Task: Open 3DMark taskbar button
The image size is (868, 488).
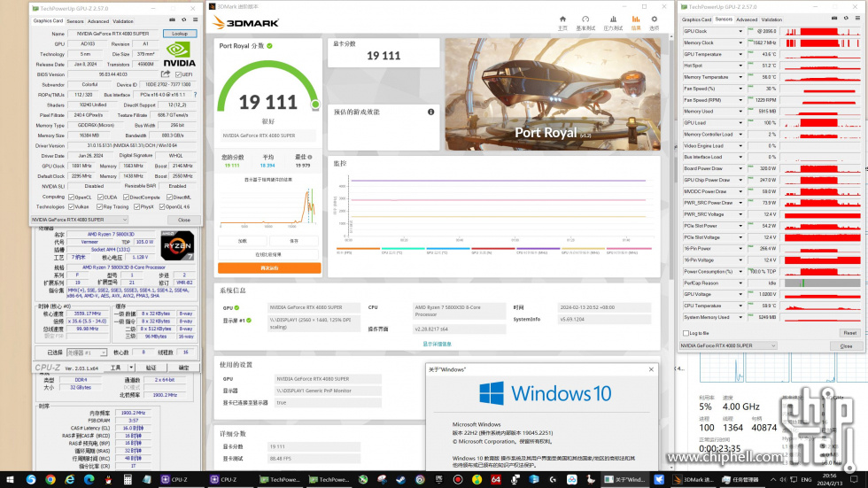Action: (694, 480)
